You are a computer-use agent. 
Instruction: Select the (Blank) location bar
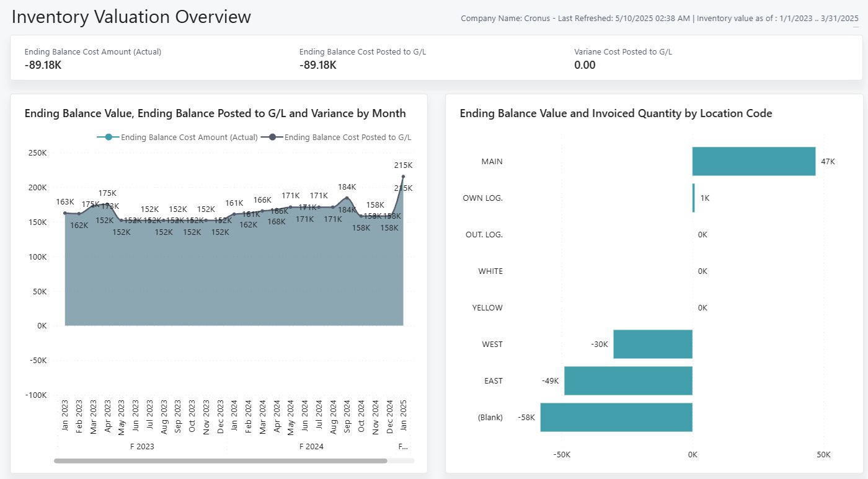click(616, 417)
